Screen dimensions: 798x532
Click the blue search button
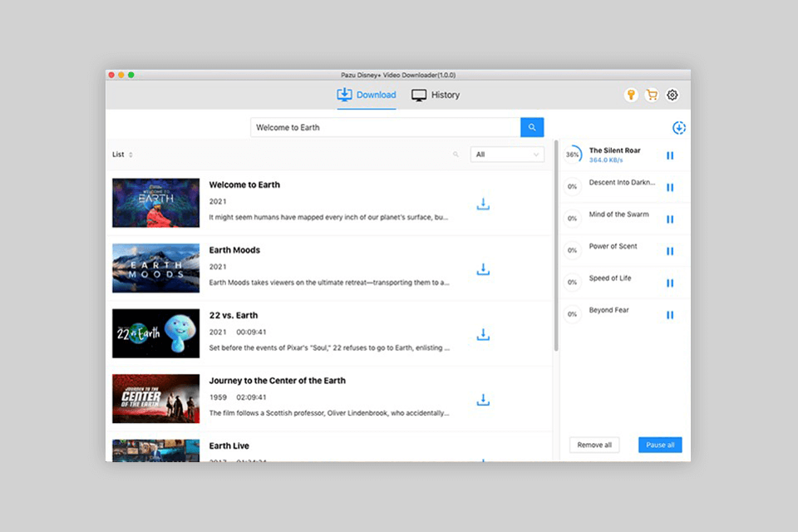[532, 127]
